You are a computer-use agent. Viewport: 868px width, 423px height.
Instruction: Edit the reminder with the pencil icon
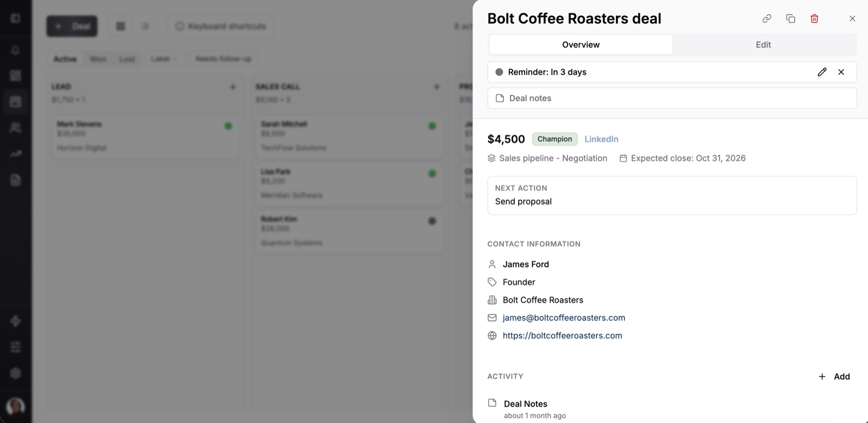click(822, 72)
